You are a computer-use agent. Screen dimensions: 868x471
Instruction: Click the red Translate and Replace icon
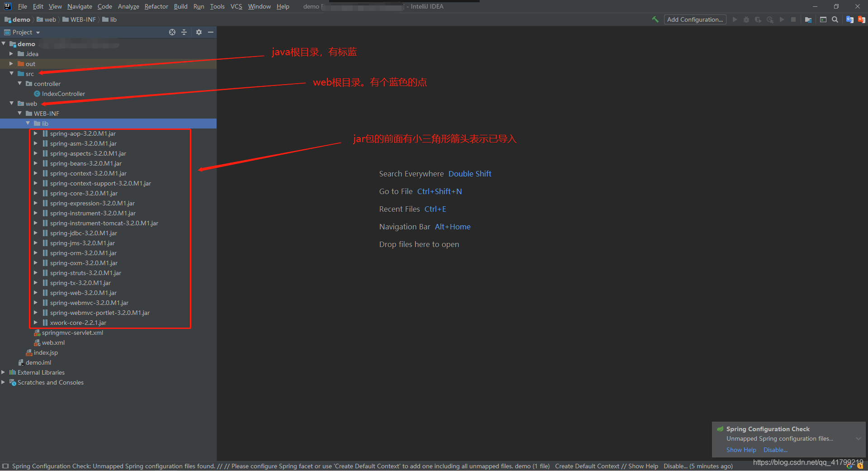tap(861, 19)
